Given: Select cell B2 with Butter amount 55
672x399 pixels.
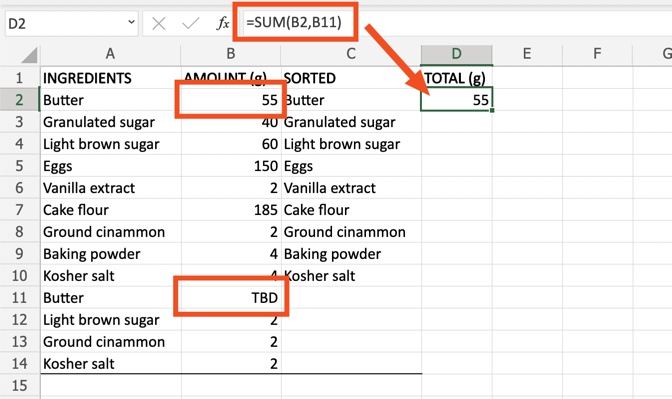Looking at the screenshot, I should click(231, 100).
